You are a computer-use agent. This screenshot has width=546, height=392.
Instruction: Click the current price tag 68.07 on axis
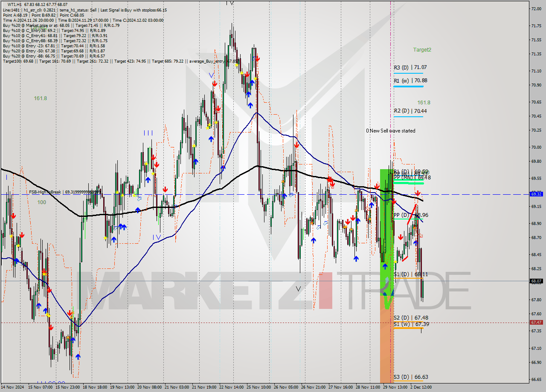(x=536, y=281)
